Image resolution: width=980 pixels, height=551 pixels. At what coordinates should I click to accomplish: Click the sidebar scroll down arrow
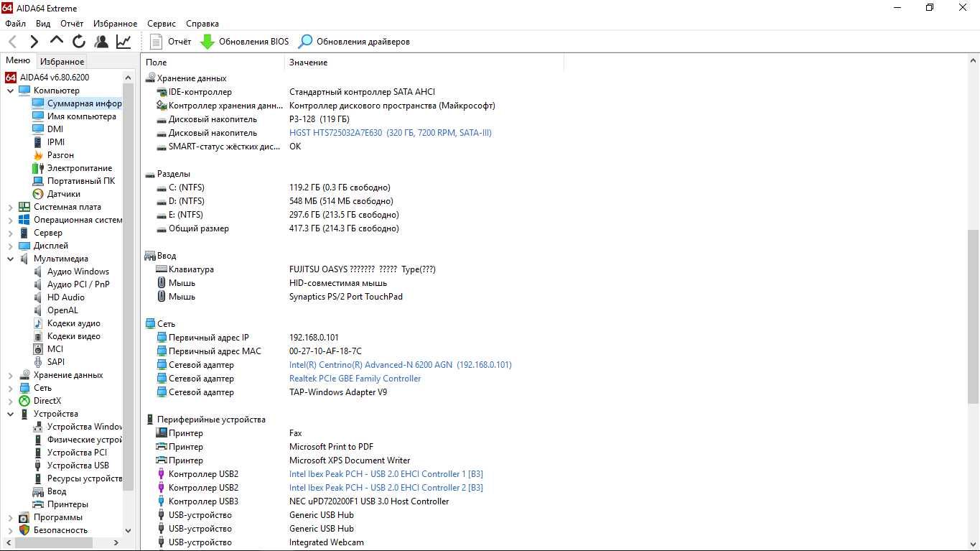pyautogui.click(x=129, y=531)
